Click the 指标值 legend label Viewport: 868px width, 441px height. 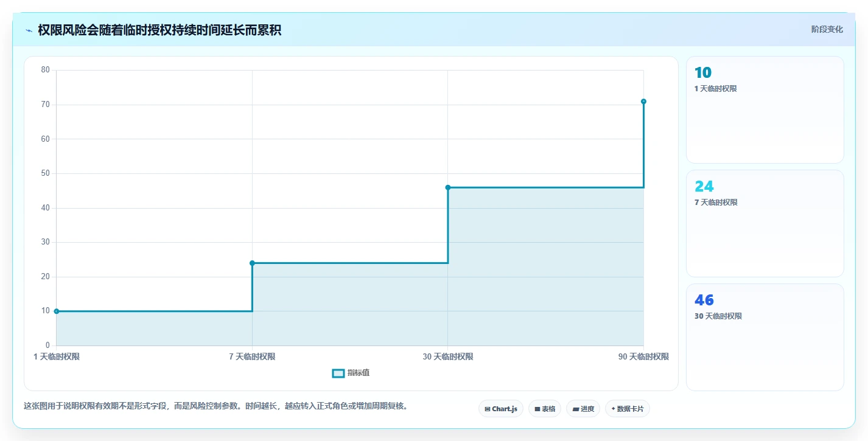pos(359,373)
